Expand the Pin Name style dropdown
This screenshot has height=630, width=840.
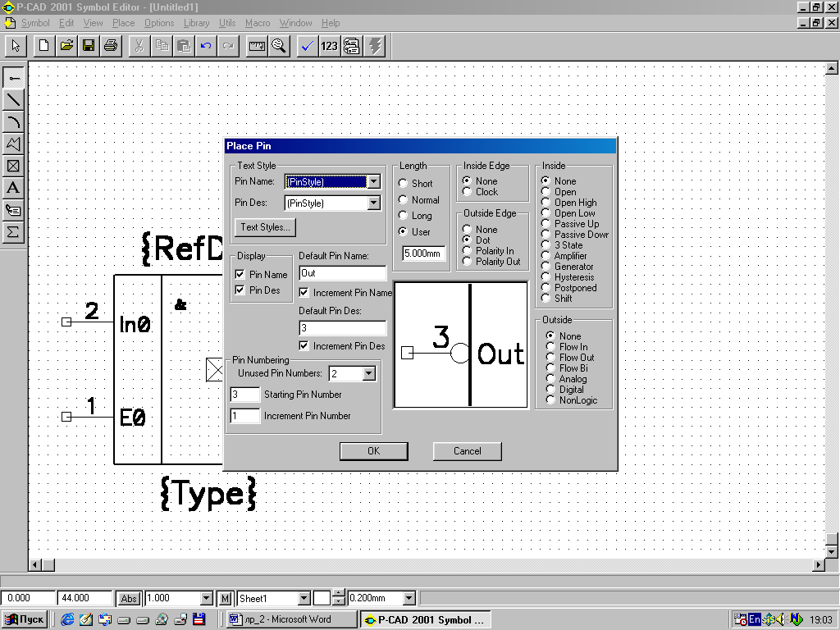tap(374, 181)
